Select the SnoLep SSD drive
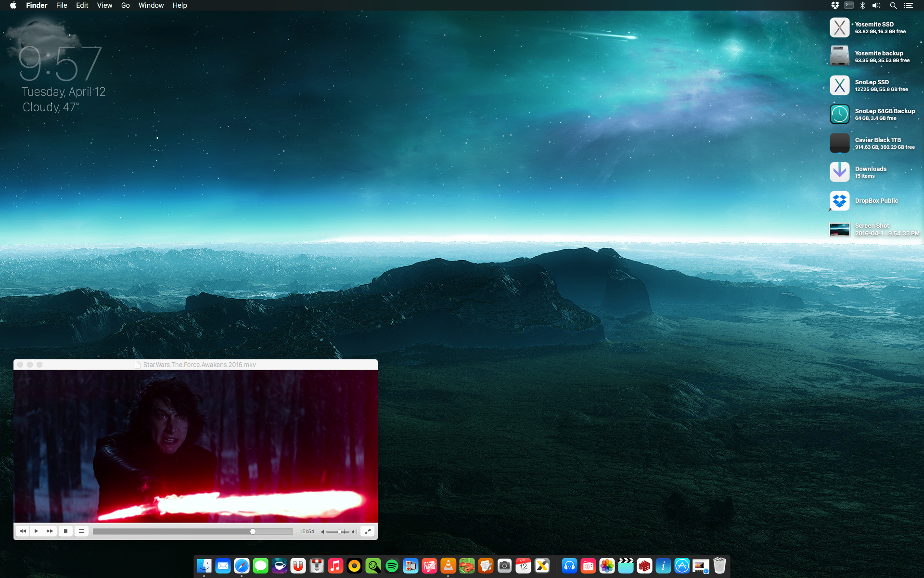The height and width of the screenshot is (578, 924). 839,85
